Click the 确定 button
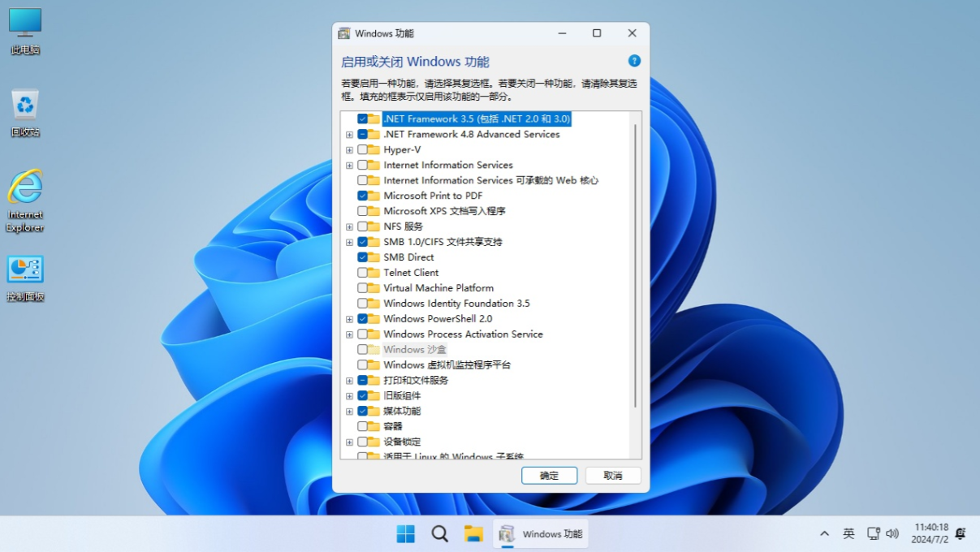This screenshot has height=552, width=980. (x=549, y=476)
